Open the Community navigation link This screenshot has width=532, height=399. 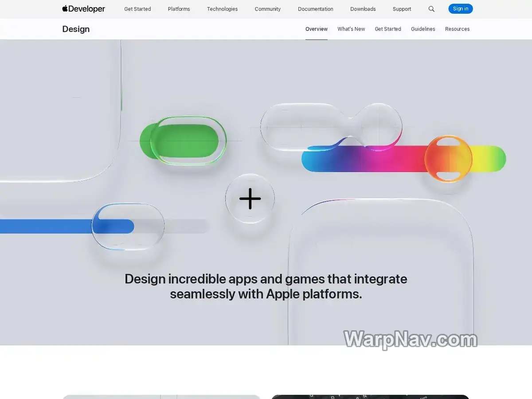point(268,9)
